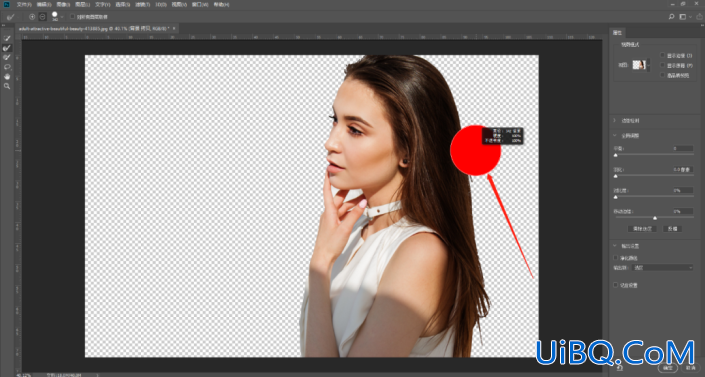Image resolution: width=705 pixels, height=377 pixels.
Task: Enable Show Original (P) checkbox
Action: pyautogui.click(x=662, y=65)
